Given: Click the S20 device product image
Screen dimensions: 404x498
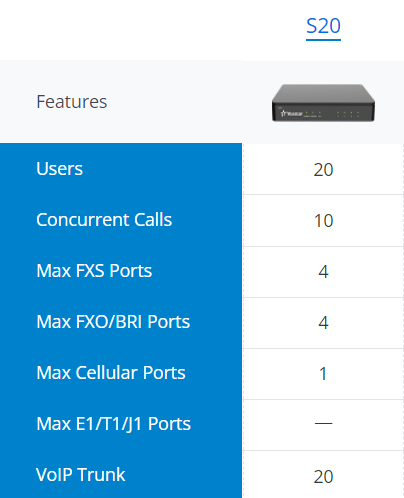Looking at the screenshot, I should [x=323, y=103].
